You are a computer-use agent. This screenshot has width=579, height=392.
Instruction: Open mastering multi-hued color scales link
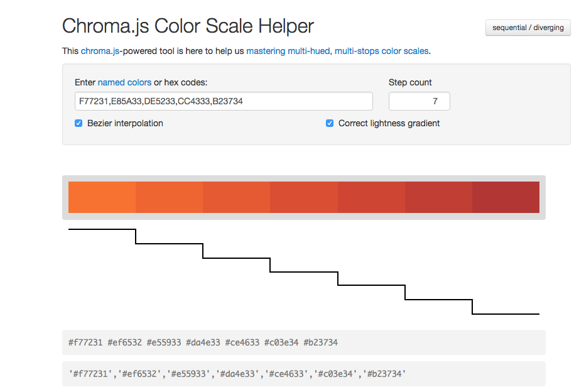coord(337,51)
